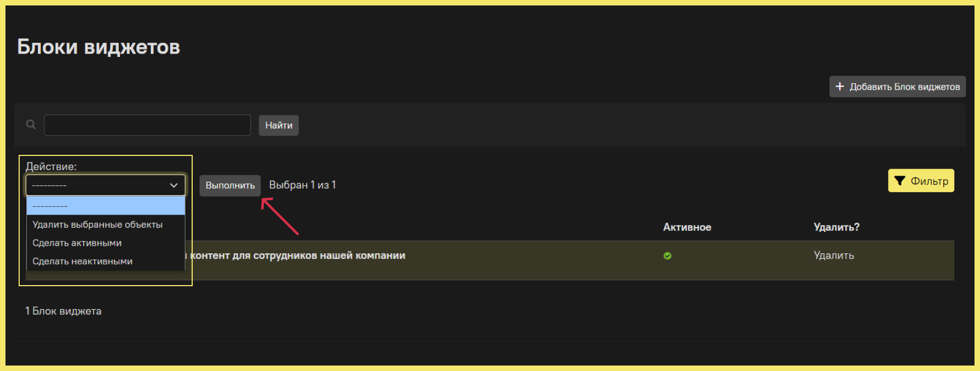This screenshot has width=980, height=371.
Task: Click the funnel icon on Фильтр button
Action: pos(900,181)
